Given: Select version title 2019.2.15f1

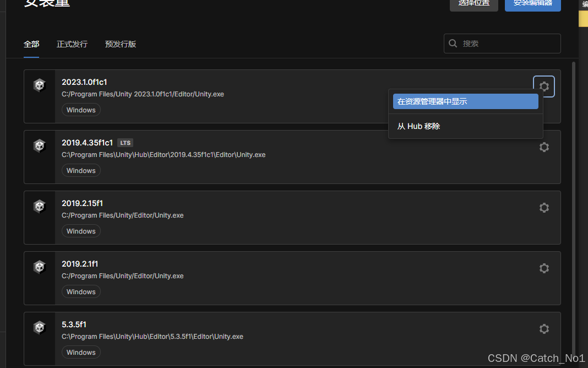Looking at the screenshot, I should click(x=82, y=203).
